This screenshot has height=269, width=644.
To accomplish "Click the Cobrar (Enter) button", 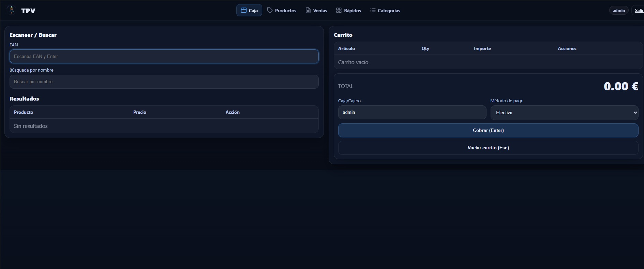I will click(488, 130).
